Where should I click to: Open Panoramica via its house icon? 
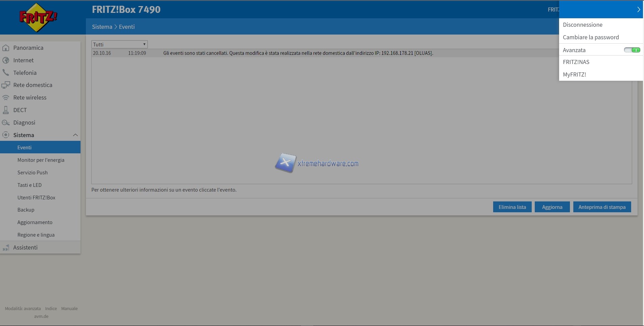pos(6,48)
